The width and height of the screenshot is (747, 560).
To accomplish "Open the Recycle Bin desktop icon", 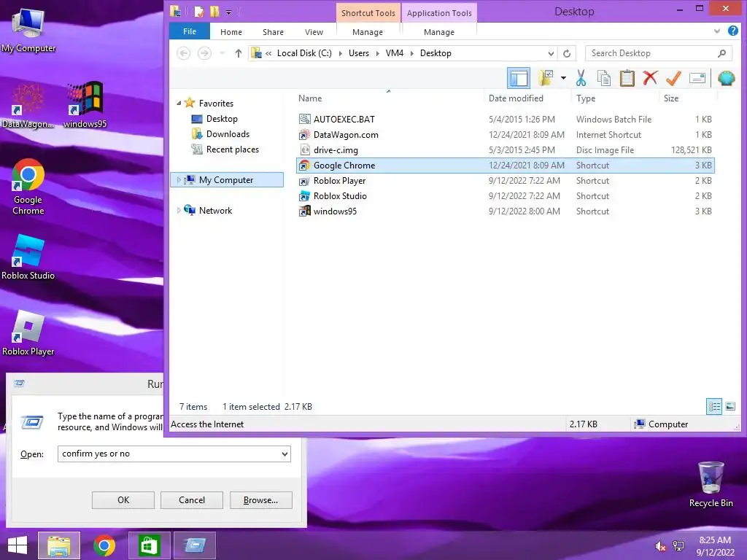I will (711, 484).
